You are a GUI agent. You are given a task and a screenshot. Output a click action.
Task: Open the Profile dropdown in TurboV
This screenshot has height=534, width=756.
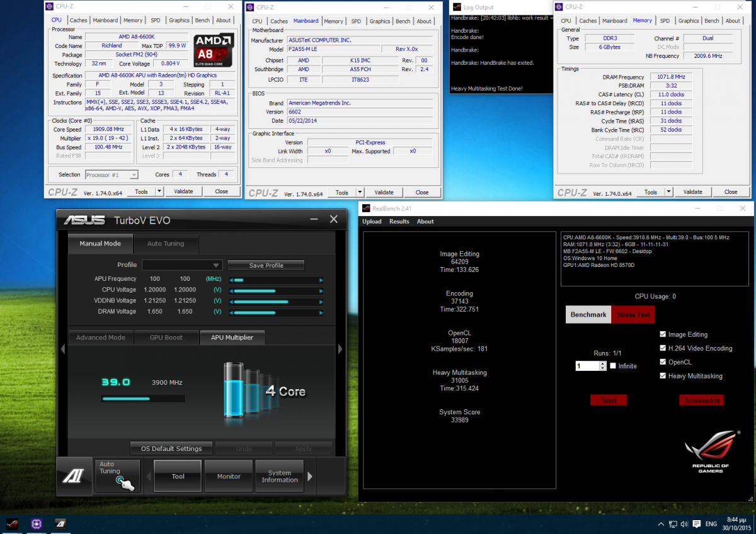tap(182, 265)
